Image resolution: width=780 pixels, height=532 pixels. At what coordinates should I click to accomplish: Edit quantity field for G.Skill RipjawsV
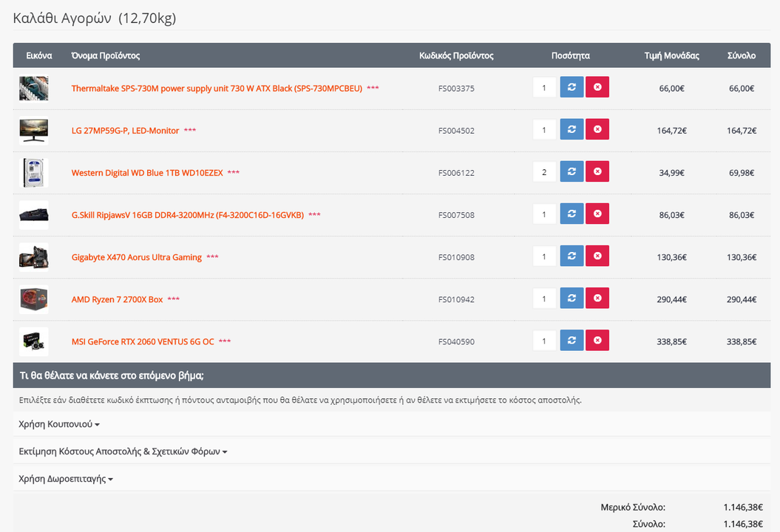pyautogui.click(x=544, y=214)
